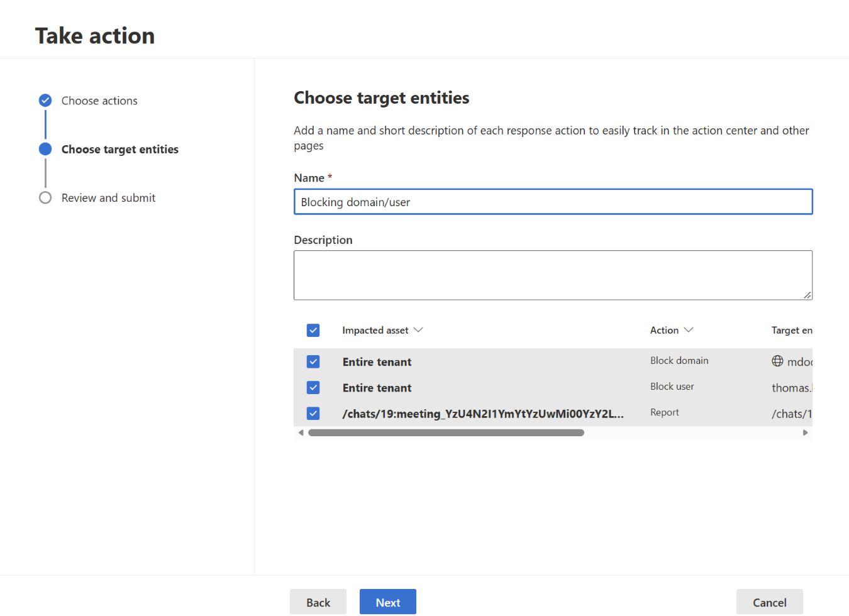Click the globe icon in Block domain row
This screenshot has width=849, height=616.
(x=777, y=361)
